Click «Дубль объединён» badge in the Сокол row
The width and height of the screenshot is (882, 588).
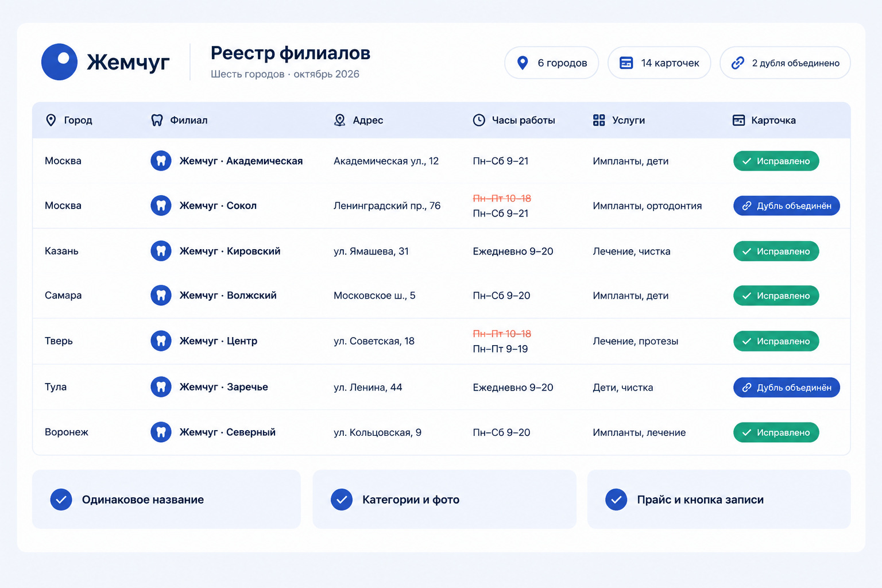pyautogui.click(x=787, y=206)
